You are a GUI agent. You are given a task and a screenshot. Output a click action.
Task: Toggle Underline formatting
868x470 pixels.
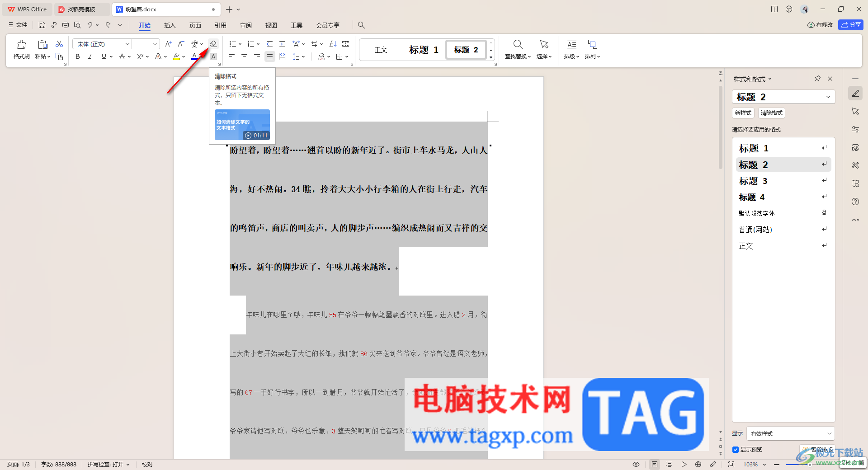[x=104, y=56]
